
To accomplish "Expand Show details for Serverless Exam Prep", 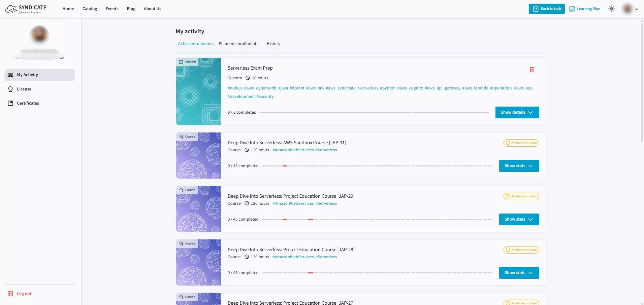I will pyautogui.click(x=517, y=112).
